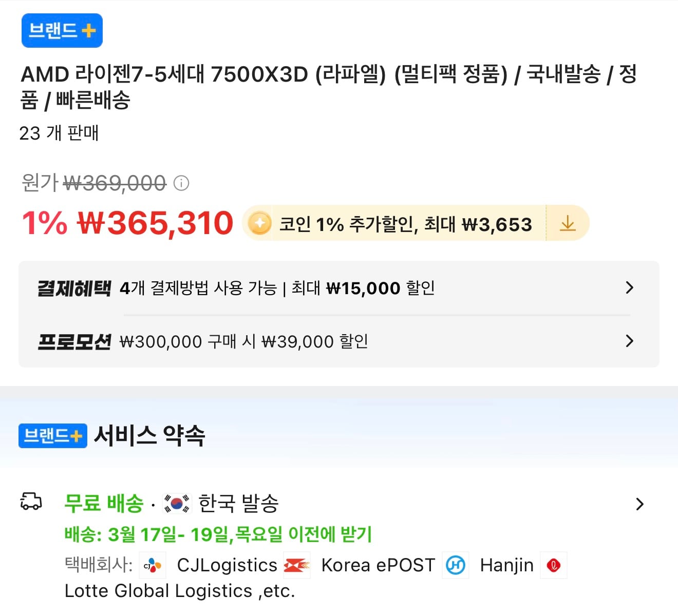Click the ₩365,310 sale price

(x=155, y=223)
